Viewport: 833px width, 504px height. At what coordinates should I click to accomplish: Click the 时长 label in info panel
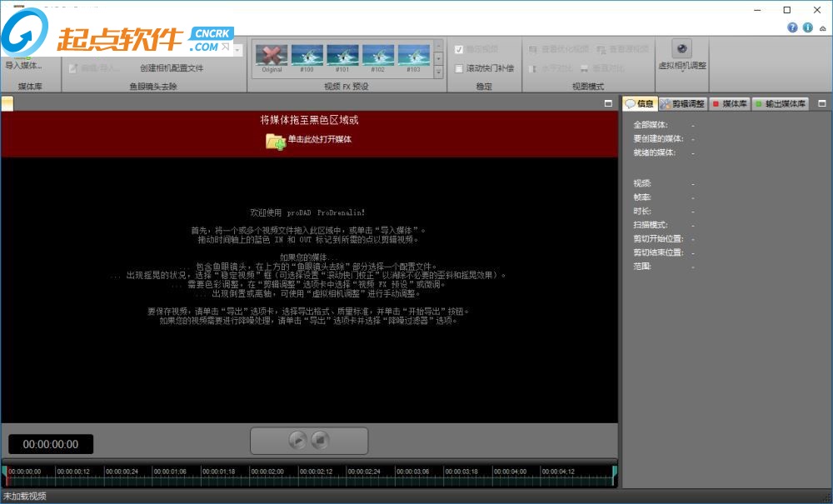click(641, 211)
